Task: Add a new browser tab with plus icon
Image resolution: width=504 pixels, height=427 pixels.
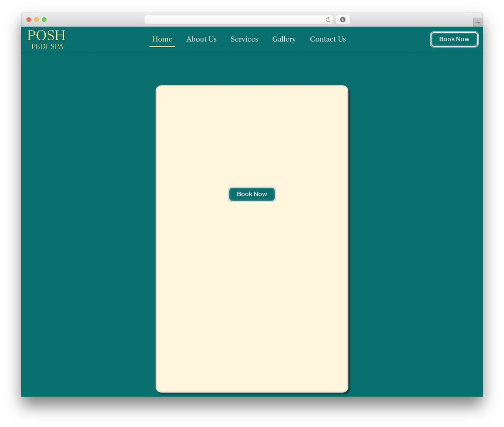Action: pyautogui.click(x=478, y=22)
